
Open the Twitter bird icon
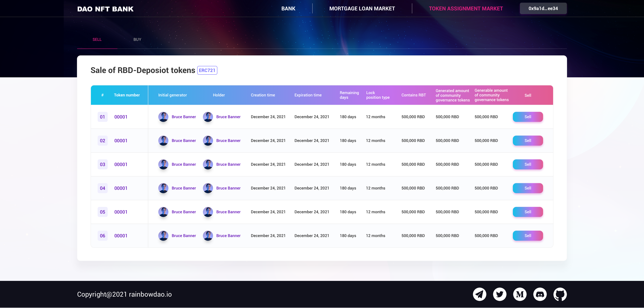[499, 294]
